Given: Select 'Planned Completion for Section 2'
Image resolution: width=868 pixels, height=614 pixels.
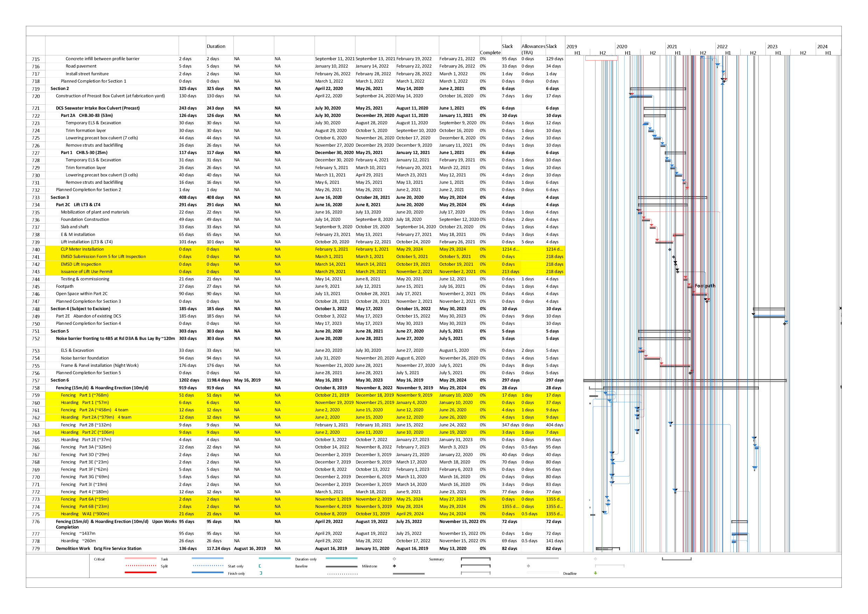Looking at the screenshot, I should [x=89, y=189].
